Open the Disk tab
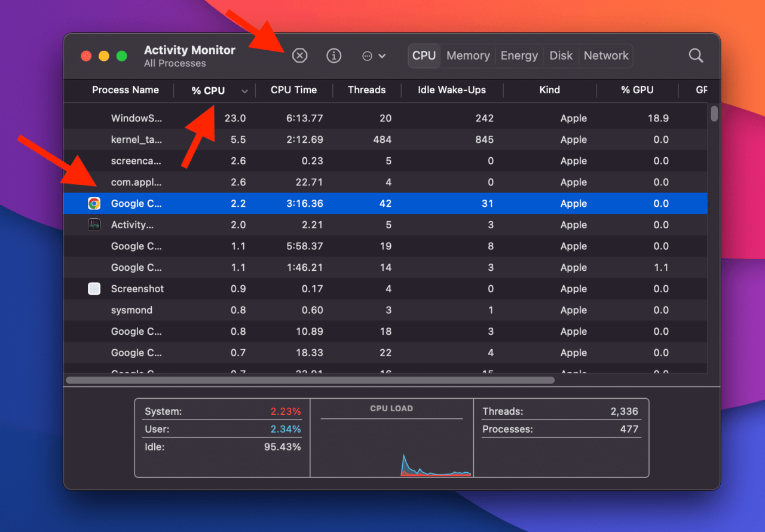Screen dimensions: 765x532 coord(561,56)
